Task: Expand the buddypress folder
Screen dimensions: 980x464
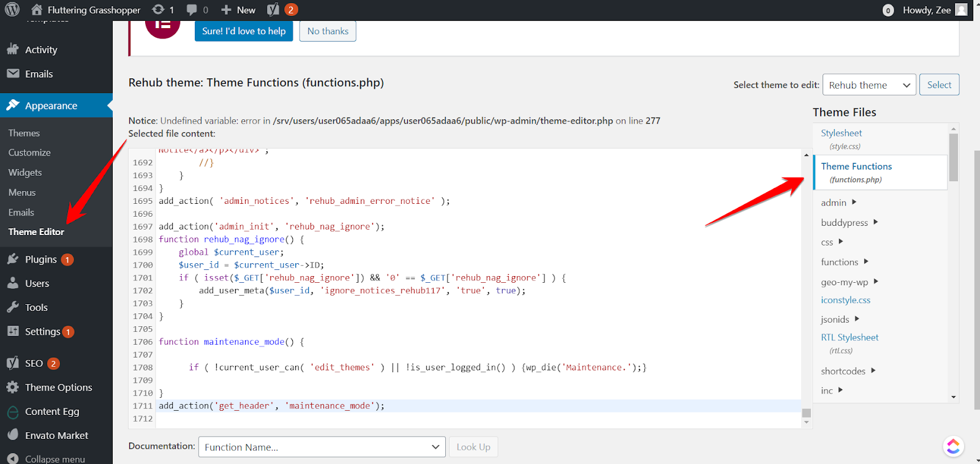Action: coord(875,222)
